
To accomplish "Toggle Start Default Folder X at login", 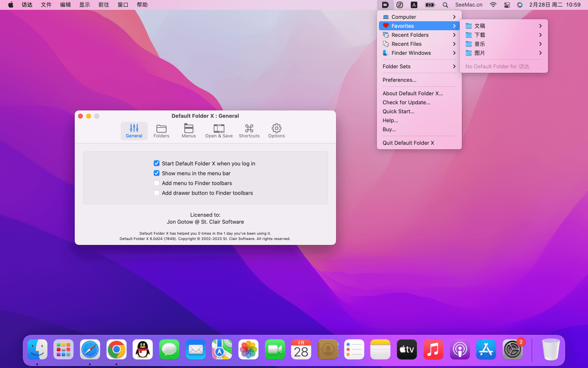I will click(x=156, y=163).
